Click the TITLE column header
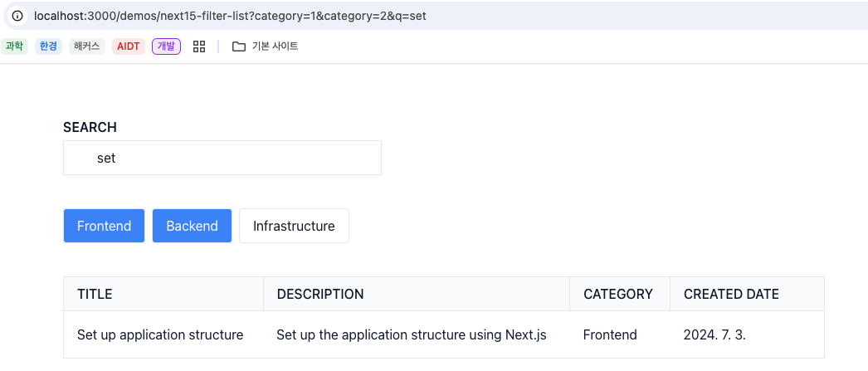 coord(95,294)
